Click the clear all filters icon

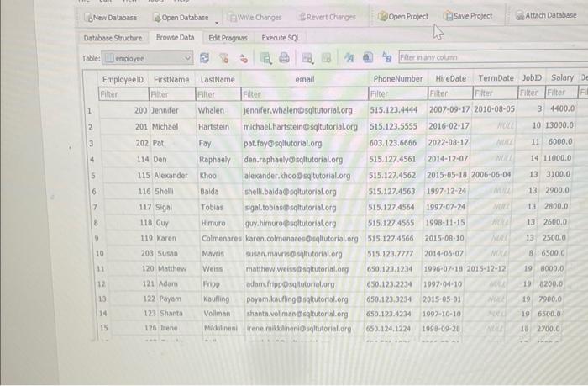(224, 58)
